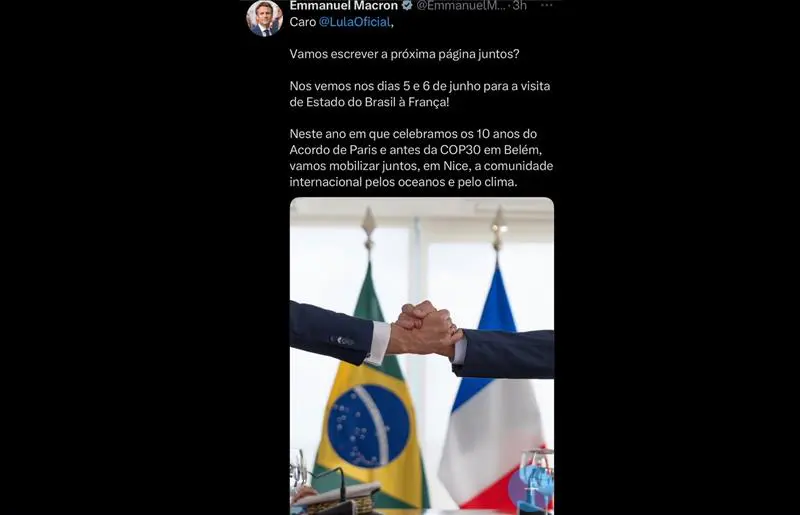Click the paragraph mentioning COP30 em Belém
Image resolution: width=800 pixels, height=515 pixels.
pos(421,158)
